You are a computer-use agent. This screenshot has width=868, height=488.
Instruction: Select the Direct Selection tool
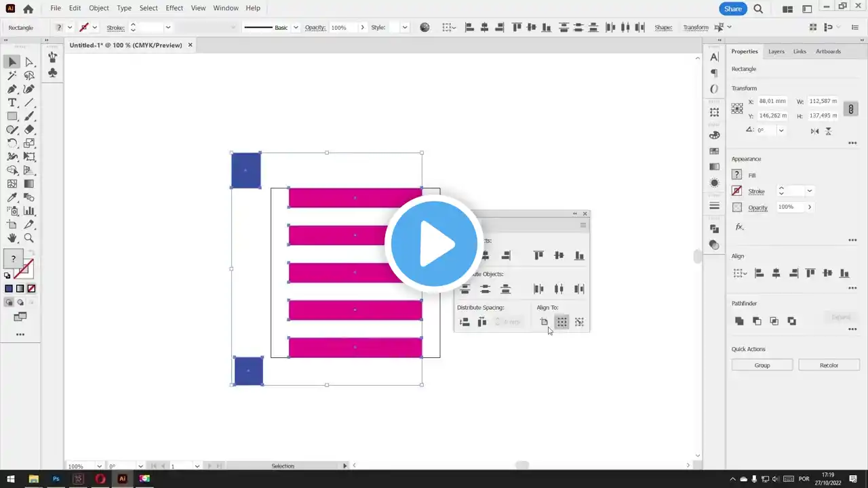point(29,62)
